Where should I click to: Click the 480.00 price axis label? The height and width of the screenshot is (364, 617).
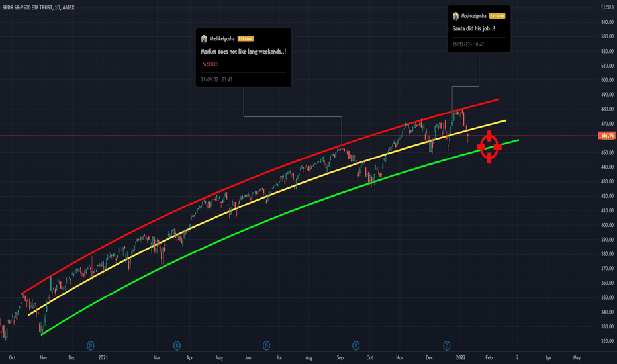click(607, 109)
